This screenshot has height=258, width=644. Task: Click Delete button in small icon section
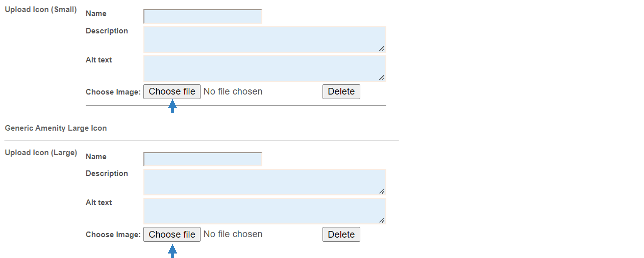[341, 92]
